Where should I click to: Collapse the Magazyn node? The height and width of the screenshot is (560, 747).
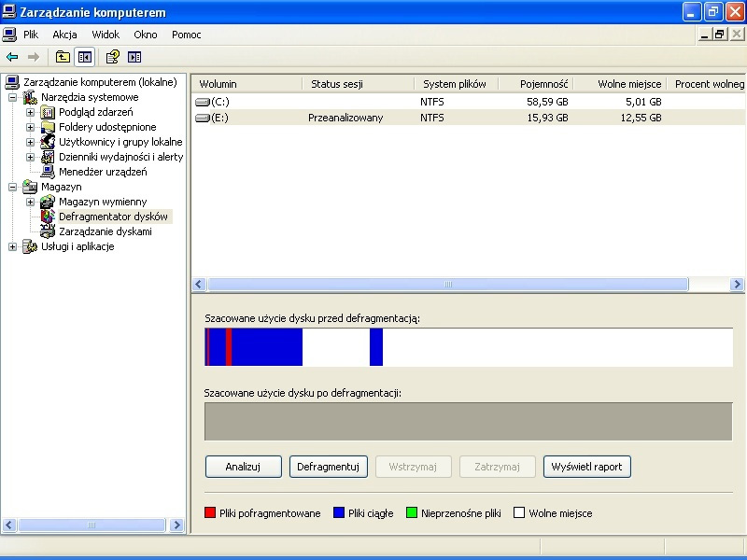pyautogui.click(x=12, y=188)
